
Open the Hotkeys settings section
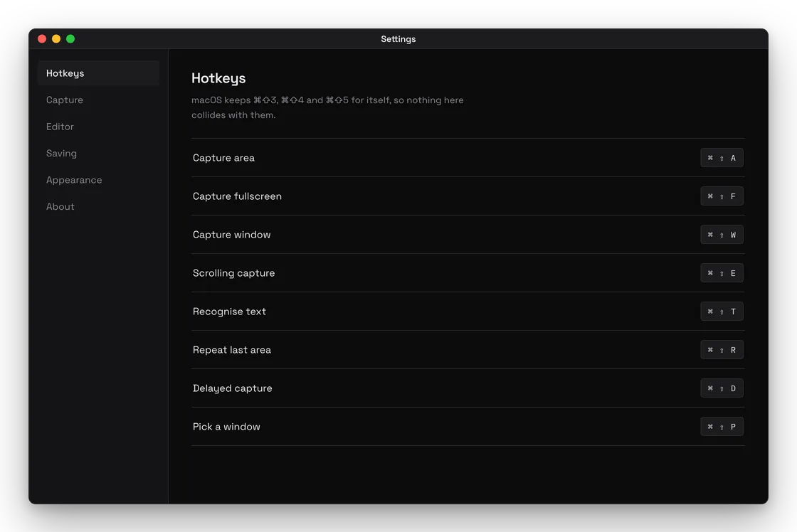pos(99,73)
